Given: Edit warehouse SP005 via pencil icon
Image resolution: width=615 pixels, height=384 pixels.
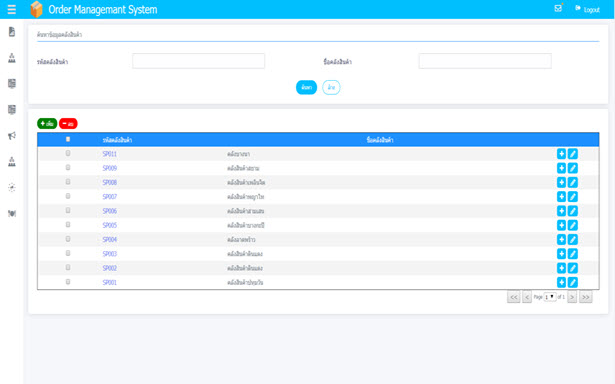Looking at the screenshot, I should coord(573,225).
